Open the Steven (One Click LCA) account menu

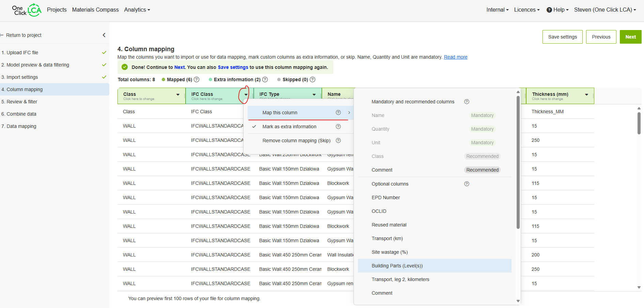[605, 10]
